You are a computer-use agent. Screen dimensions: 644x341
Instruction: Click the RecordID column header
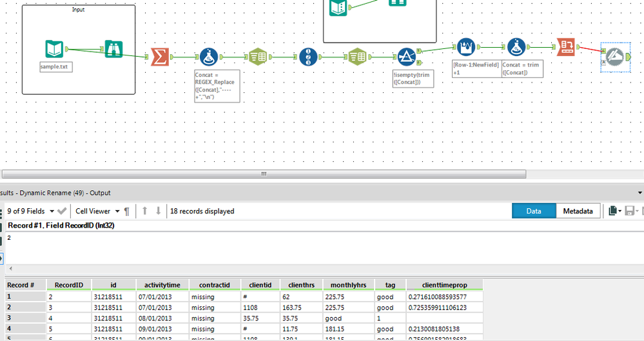[x=69, y=285]
